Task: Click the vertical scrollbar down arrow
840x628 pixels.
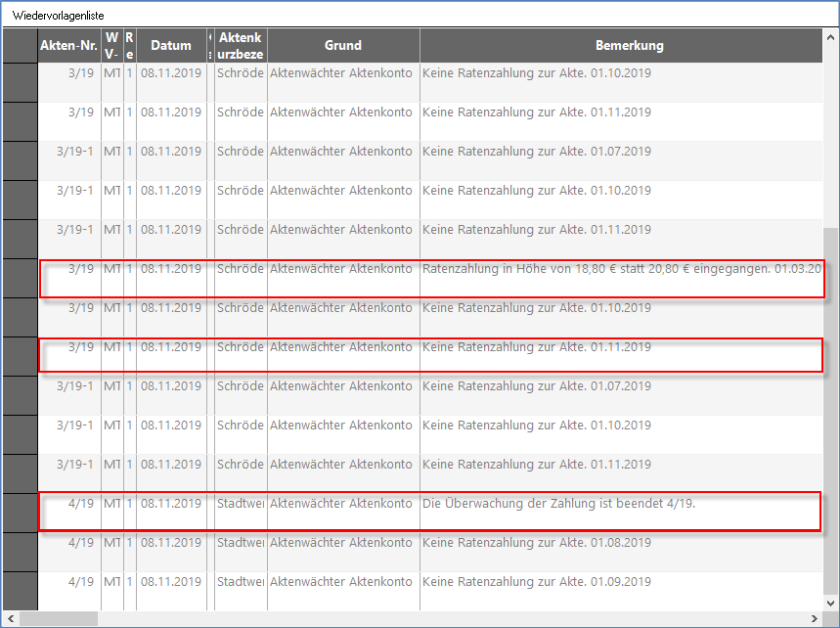Action: tap(831, 603)
